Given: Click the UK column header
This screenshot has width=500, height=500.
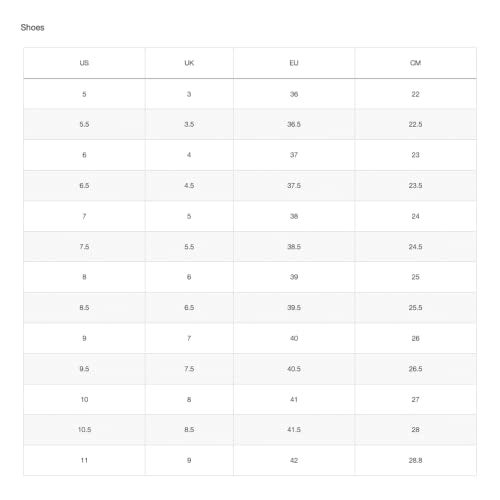Looking at the screenshot, I should (x=189, y=63).
